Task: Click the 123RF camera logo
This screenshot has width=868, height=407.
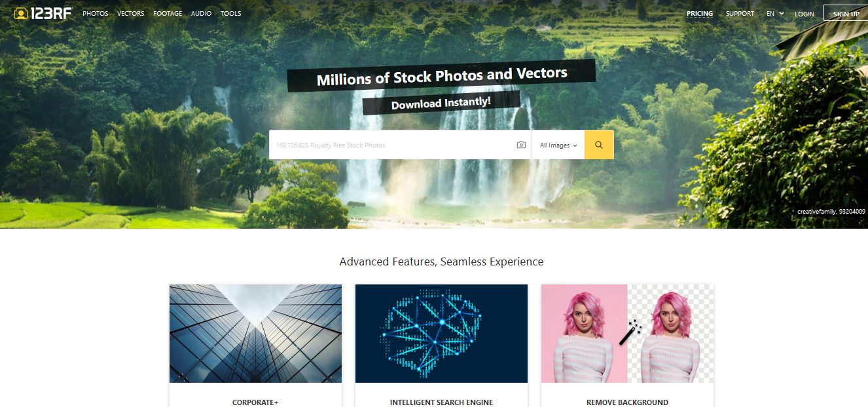Action: click(43, 13)
